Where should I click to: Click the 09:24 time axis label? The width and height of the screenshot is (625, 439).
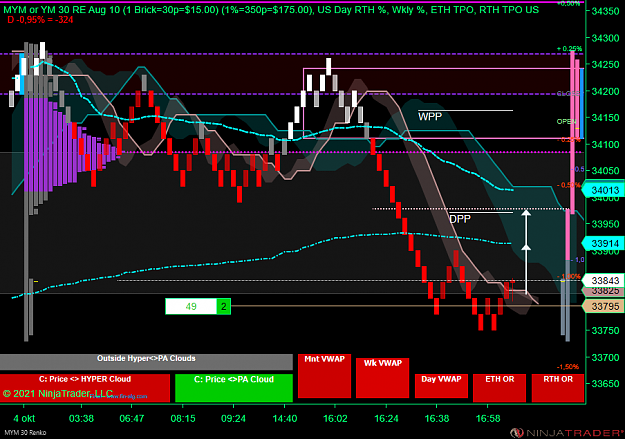pos(234,419)
